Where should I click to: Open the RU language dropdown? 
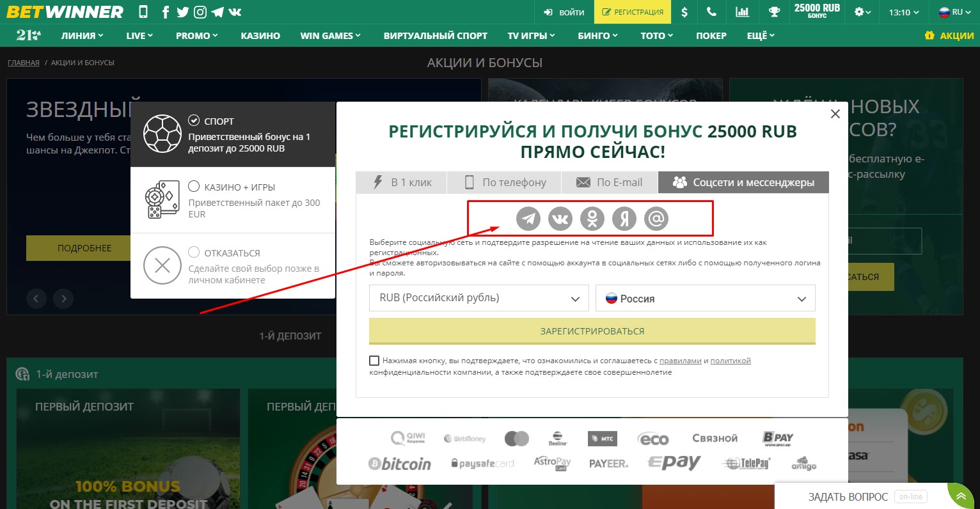956,12
